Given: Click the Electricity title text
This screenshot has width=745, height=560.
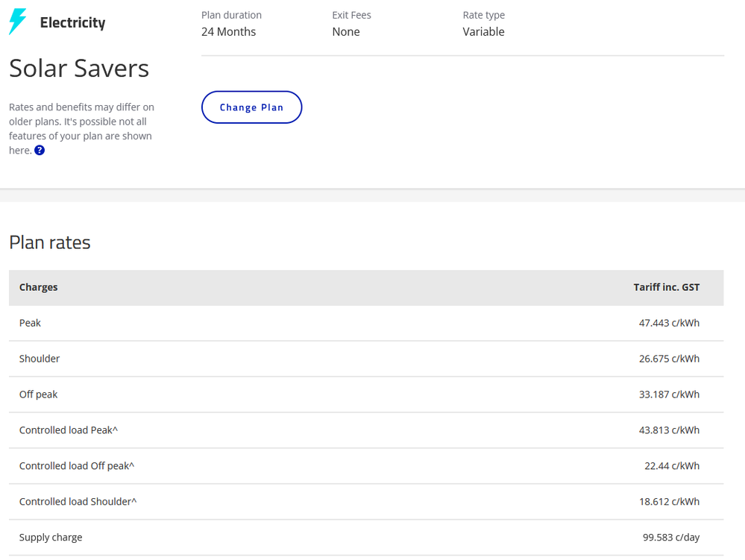Looking at the screenshot, I should coord(72,23).
